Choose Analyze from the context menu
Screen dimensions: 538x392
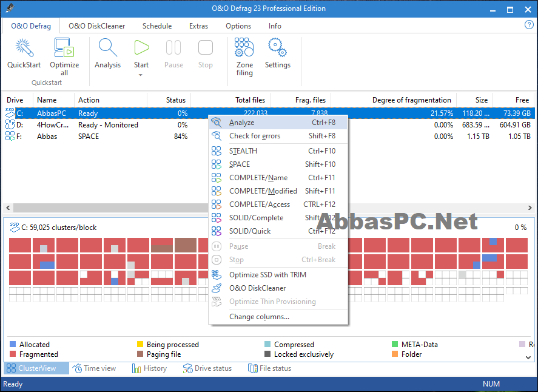pyautogui.click(x=278, y=123)
